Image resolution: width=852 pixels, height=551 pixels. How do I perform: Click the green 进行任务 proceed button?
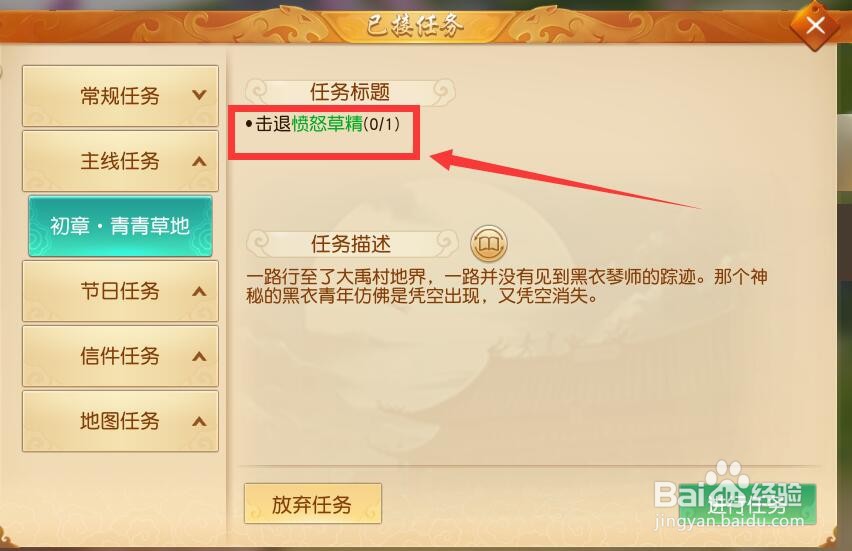tap(747, 505)
